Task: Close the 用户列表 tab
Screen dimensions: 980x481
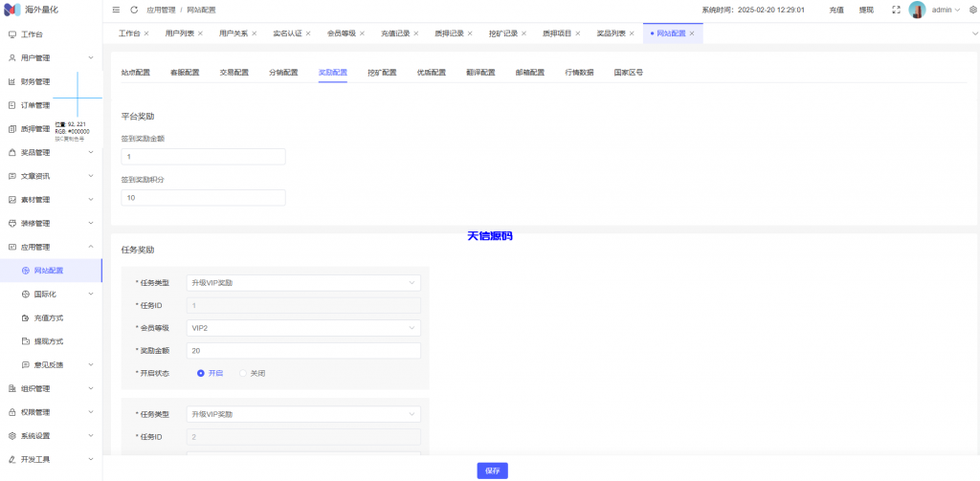Action: 201,33
